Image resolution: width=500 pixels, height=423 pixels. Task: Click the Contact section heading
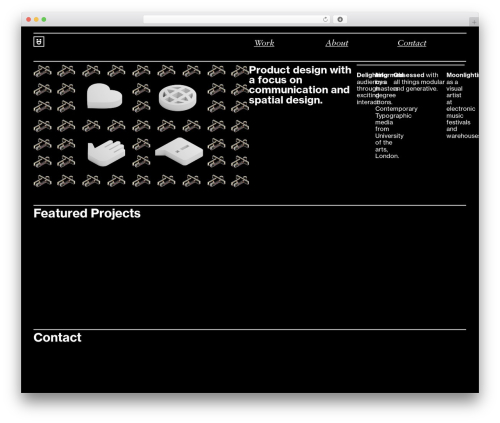(x=57, y=337)
